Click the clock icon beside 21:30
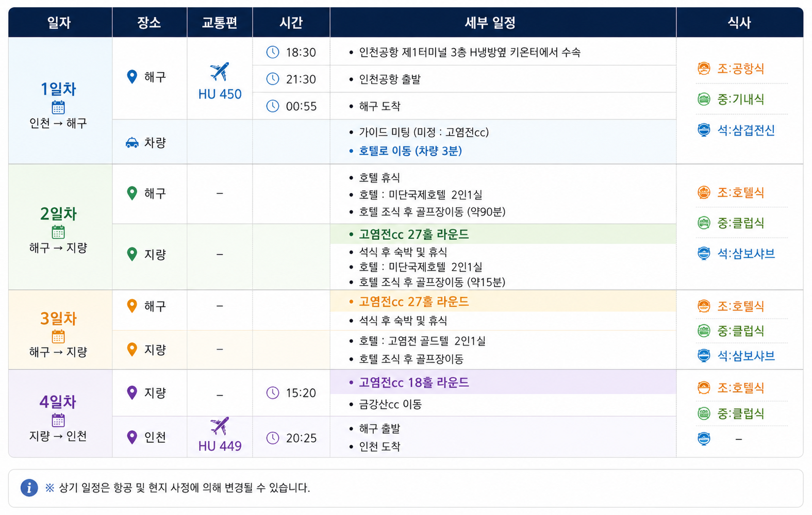 click(x=272, y=79)
